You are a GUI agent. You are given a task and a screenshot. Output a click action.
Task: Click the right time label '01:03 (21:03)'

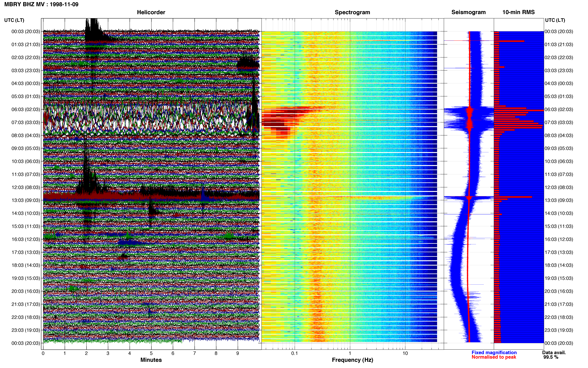click(559, 45)
